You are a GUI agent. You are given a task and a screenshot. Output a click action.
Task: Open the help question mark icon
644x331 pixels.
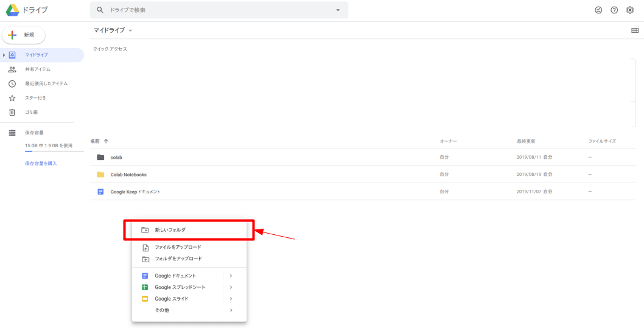(x=614, y=10)
